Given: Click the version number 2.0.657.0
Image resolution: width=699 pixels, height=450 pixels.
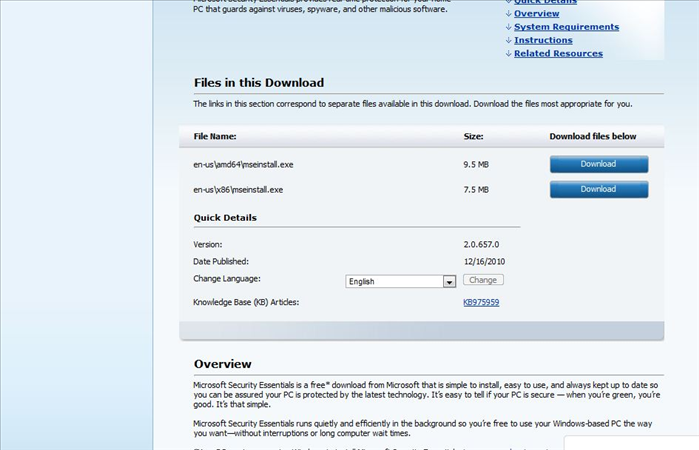Looking at the screenshot, I should click(x=481, y=244).
